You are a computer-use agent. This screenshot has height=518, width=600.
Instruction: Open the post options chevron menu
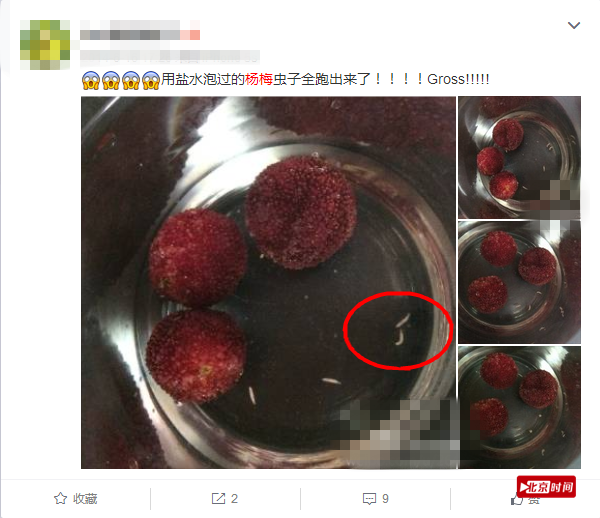pyautogui.click(x=574, y=26)
